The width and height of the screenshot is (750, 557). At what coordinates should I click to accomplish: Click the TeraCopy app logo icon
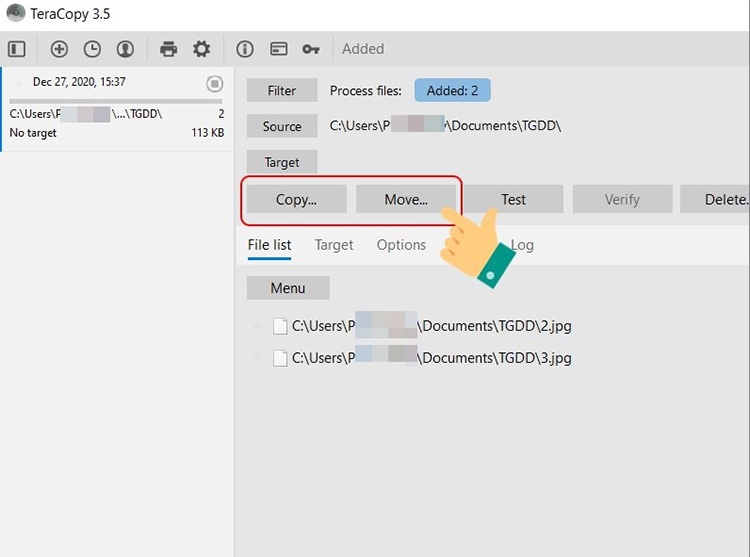(x=16, y=13)
